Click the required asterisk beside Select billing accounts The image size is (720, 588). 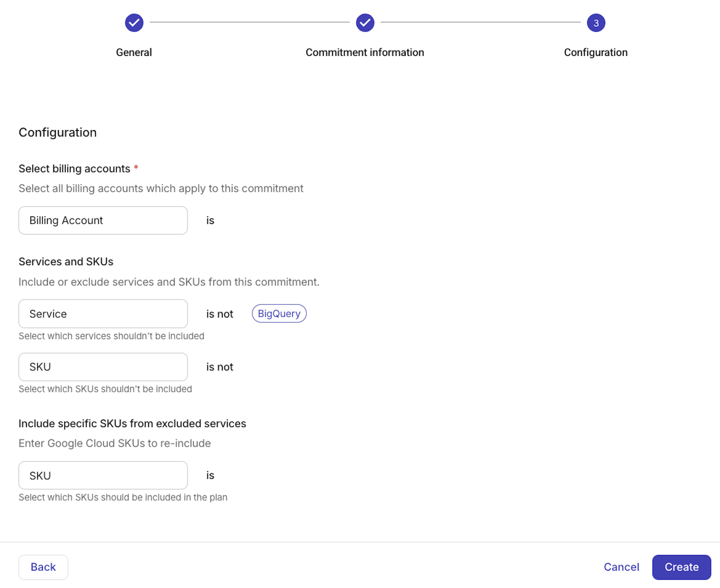tap(136, 167)
